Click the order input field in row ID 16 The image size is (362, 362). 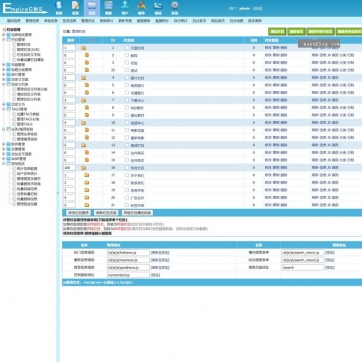coord(70,168)
